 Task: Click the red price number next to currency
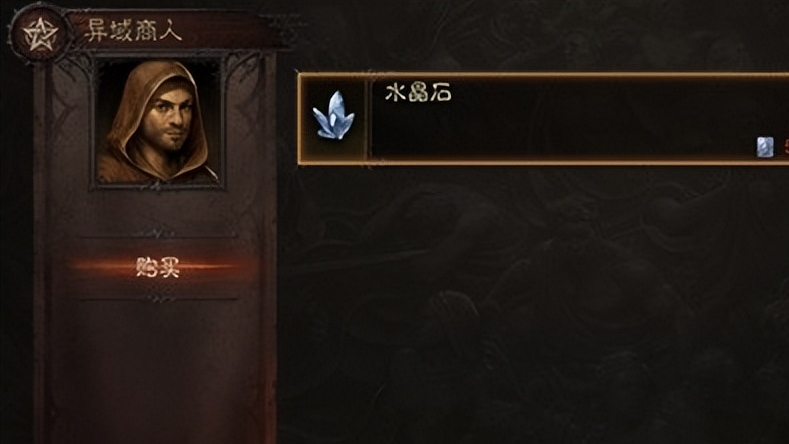click(786, 147)
